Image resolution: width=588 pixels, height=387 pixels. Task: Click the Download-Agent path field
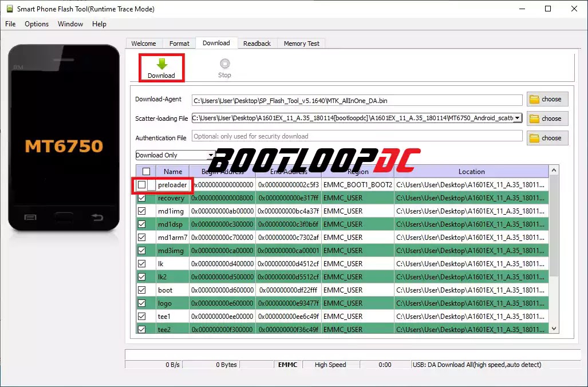pyautogui.click(x=357, y=100)
